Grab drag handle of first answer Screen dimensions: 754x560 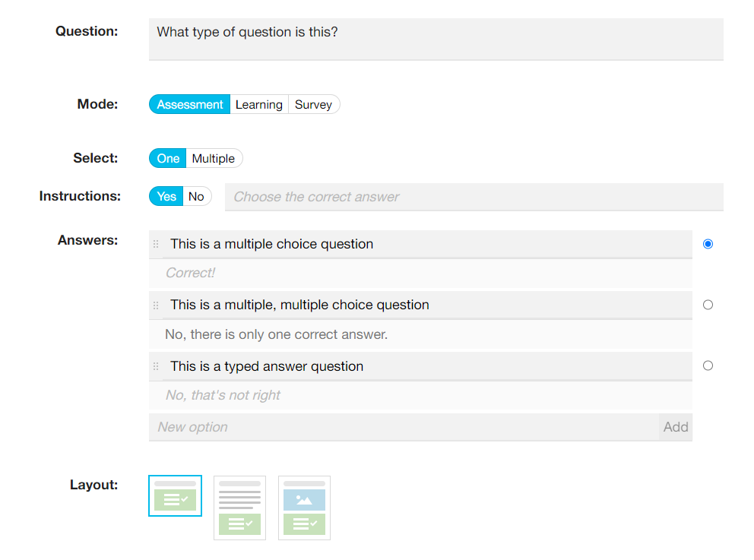tap(156, 244)
